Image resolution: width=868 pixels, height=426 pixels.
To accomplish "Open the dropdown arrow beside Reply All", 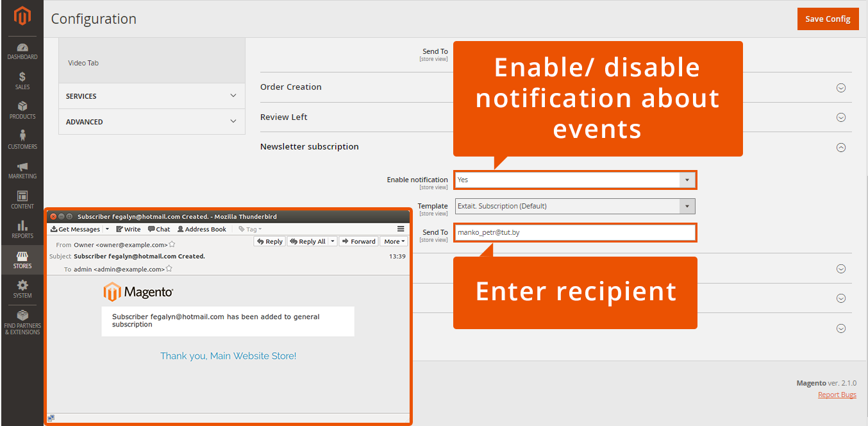I will click(x=333, y=241).
